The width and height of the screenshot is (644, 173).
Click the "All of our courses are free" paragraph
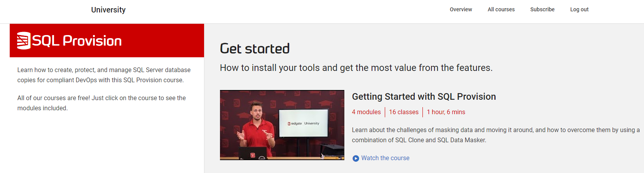pos(101,103)
